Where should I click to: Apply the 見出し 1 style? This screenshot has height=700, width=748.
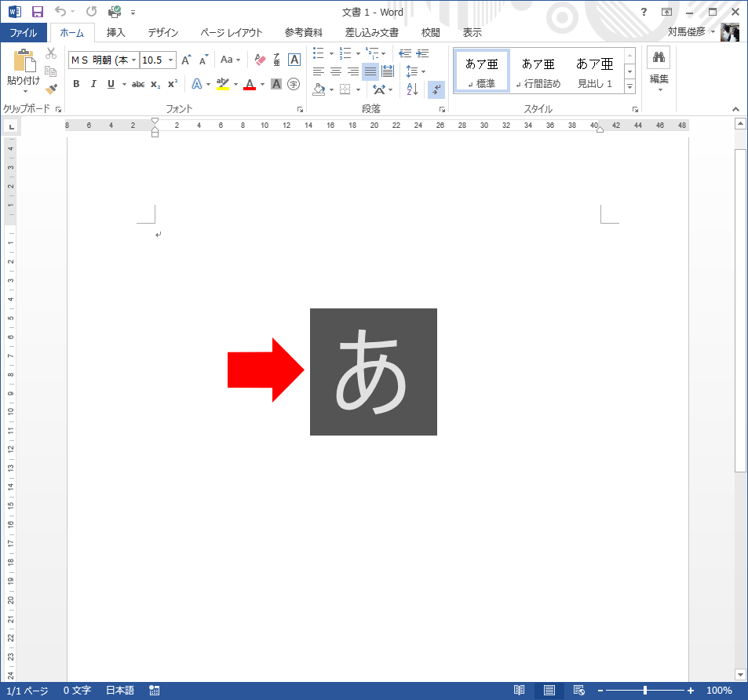594,71
